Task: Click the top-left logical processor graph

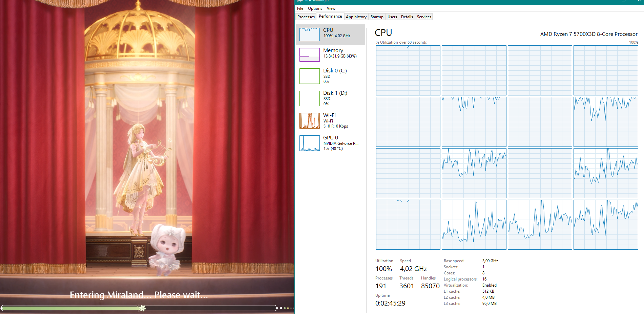Action: [408, 70]
